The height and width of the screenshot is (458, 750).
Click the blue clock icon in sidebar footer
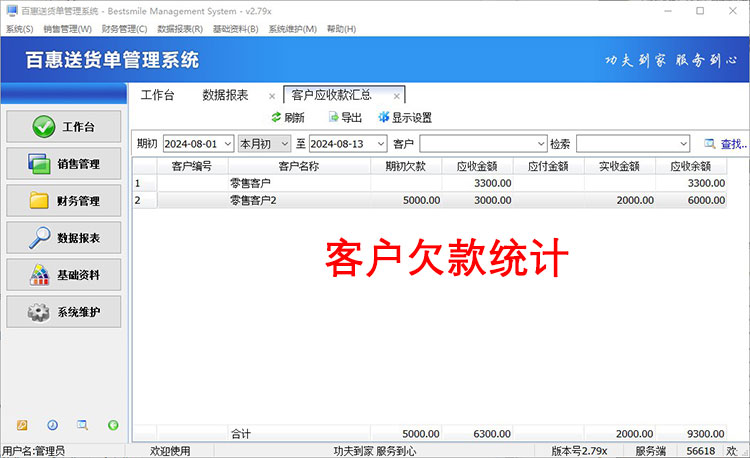click(x=52, y=425)
